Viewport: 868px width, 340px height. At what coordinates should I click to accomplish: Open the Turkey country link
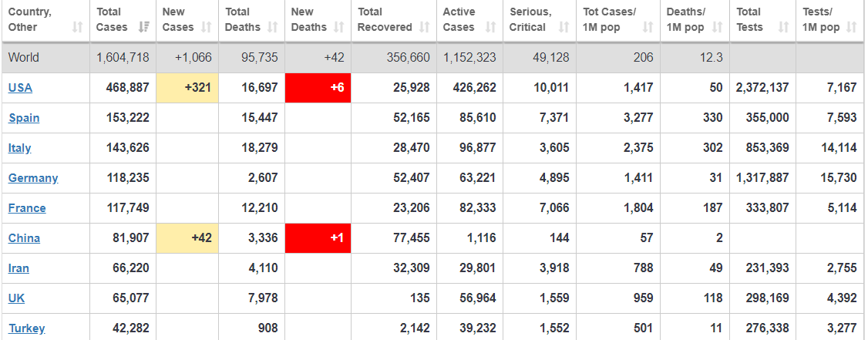pos(26,328)
